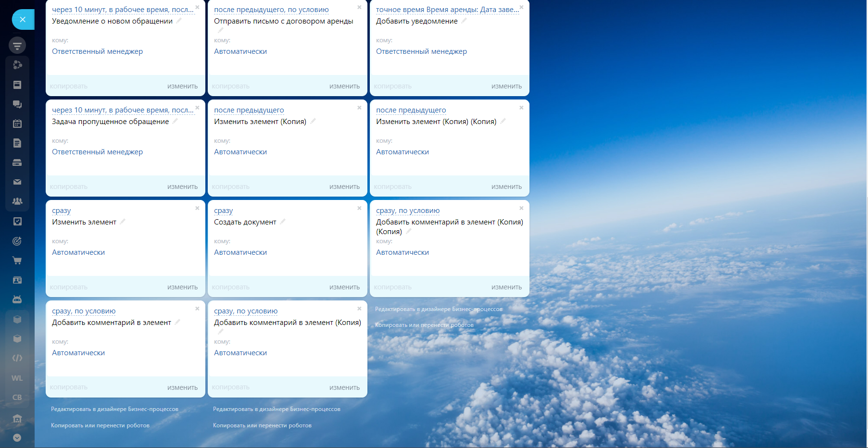Open the building icon in the sidebar
Screen dimensions: 868x448
tap(17, 418)
